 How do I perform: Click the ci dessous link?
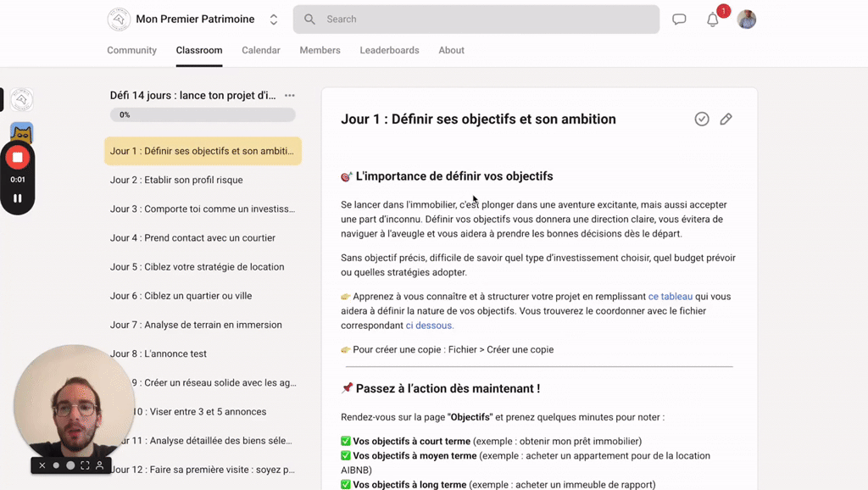[429, 325]
